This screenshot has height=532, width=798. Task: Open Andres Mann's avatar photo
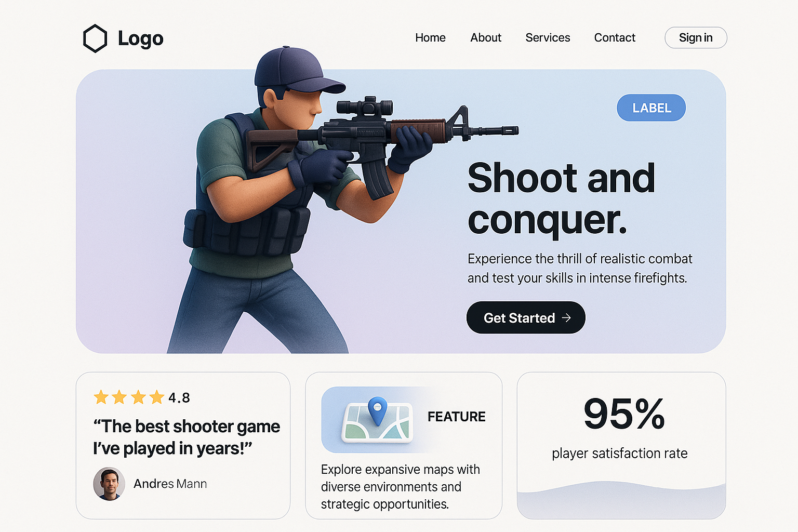pos(109,484)
